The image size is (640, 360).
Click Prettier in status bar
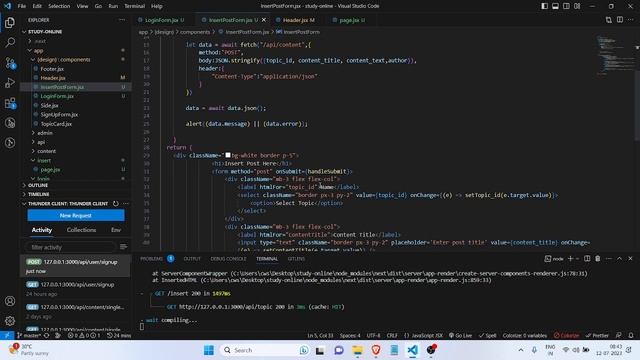(x=597, y=336)
